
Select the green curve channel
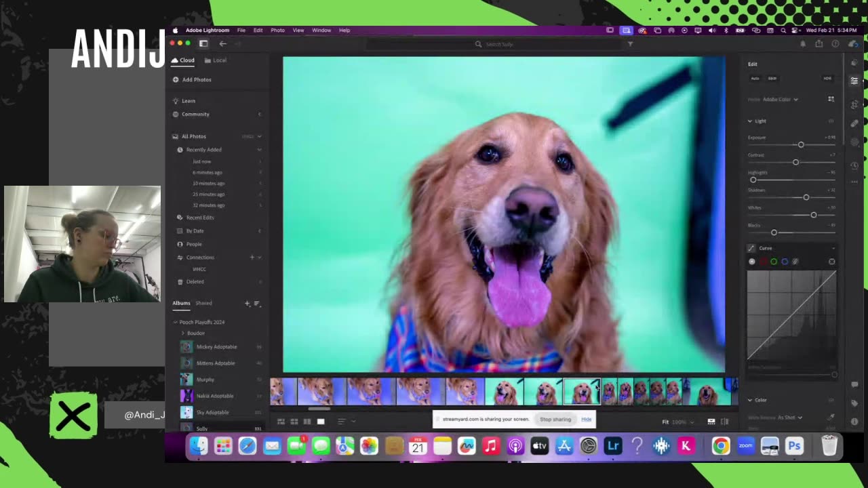pos(774,262)
